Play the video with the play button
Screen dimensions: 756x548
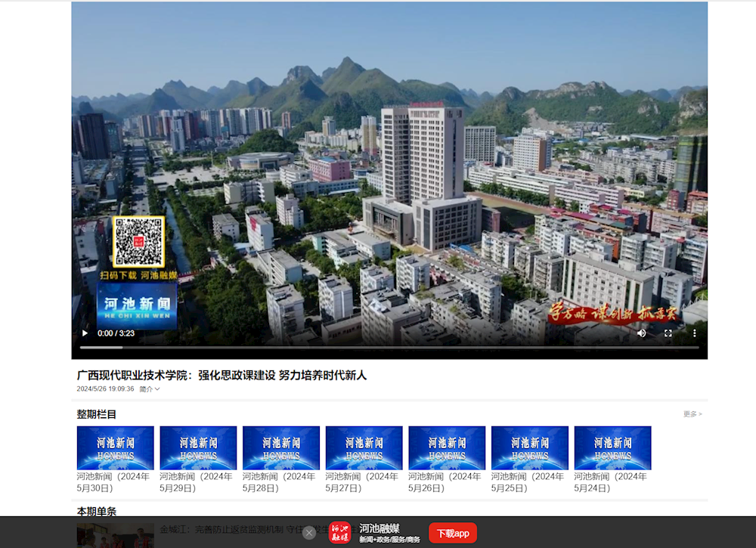click(x=85, y=333)
